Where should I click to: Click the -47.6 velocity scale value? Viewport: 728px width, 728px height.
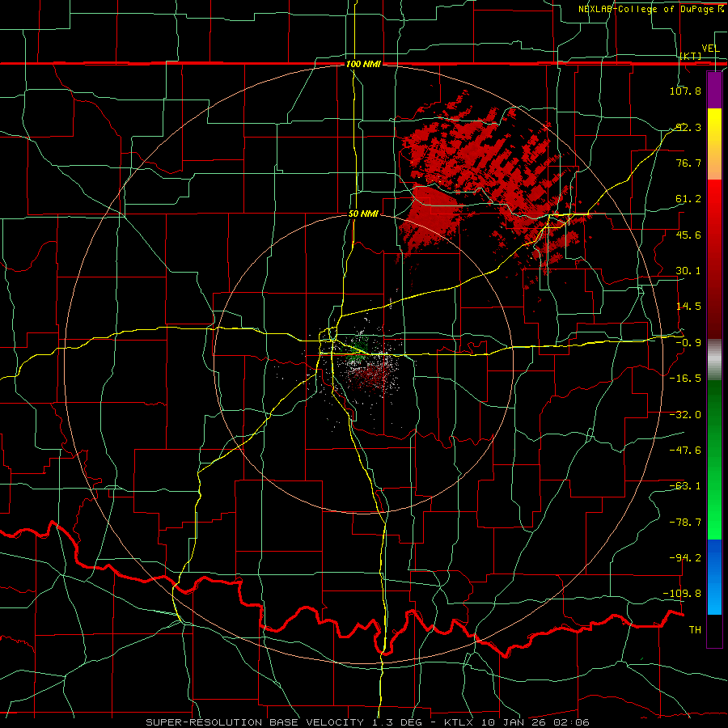(x=685, y=451)
